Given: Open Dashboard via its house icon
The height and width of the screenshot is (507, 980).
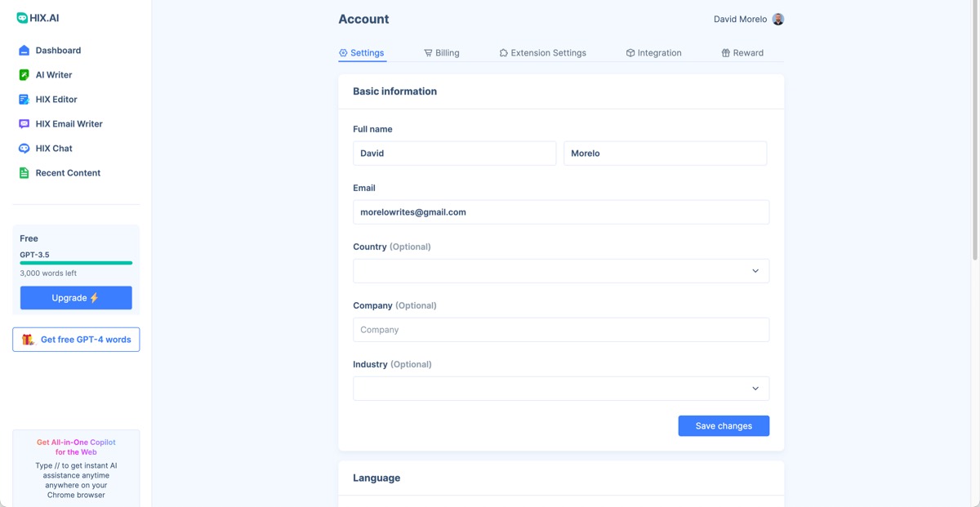Looking at the screenshot, I should 24,51.
